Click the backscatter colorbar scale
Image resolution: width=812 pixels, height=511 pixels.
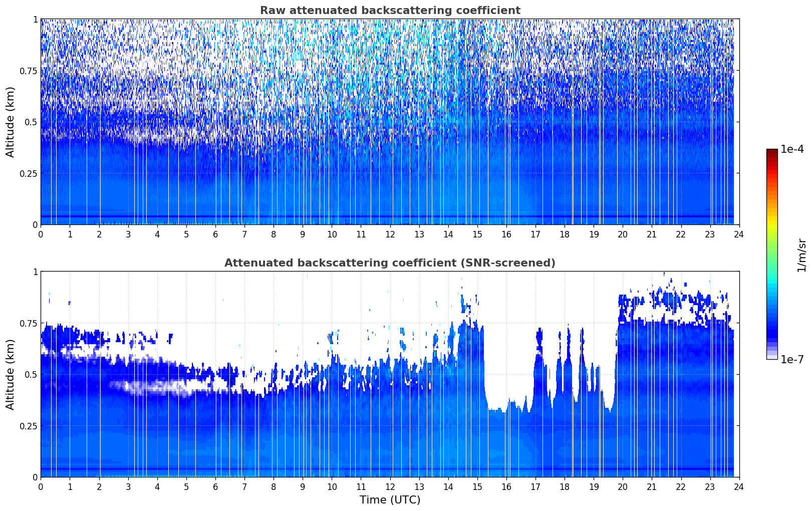click(772, 254)
